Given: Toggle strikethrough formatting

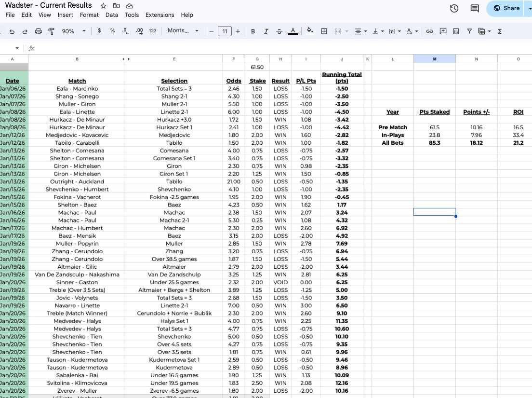Looking at the screenshot, I should [x=279, y=31].
